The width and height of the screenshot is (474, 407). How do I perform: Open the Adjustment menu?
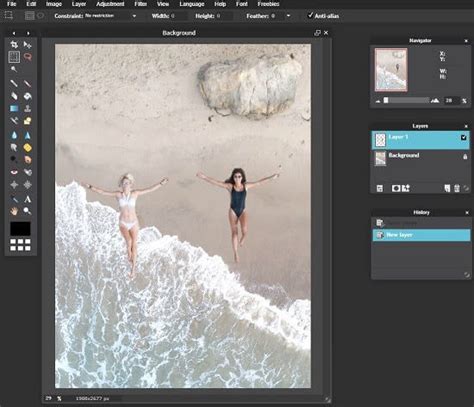(x=110, y=4)
